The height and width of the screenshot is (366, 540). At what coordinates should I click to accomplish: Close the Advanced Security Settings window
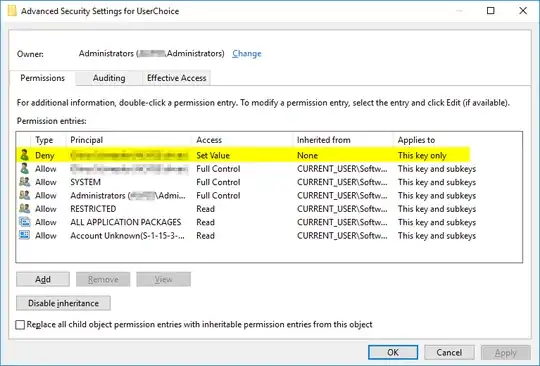point(523,11)
